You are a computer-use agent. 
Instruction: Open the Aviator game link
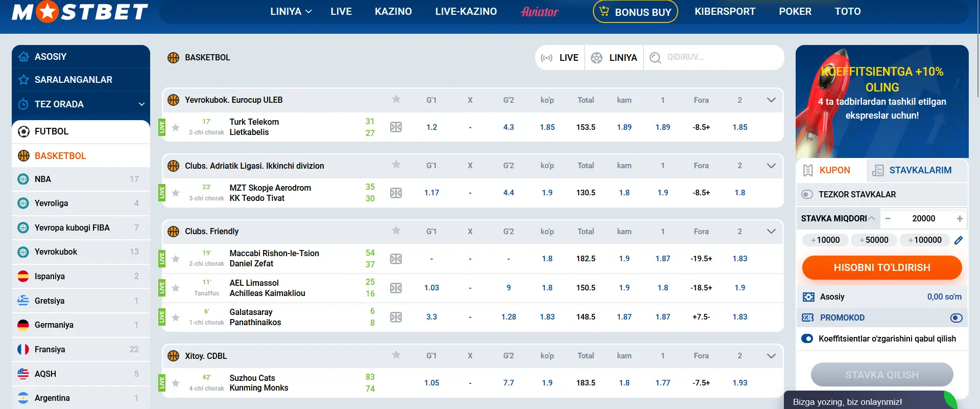tap(540, 11)
